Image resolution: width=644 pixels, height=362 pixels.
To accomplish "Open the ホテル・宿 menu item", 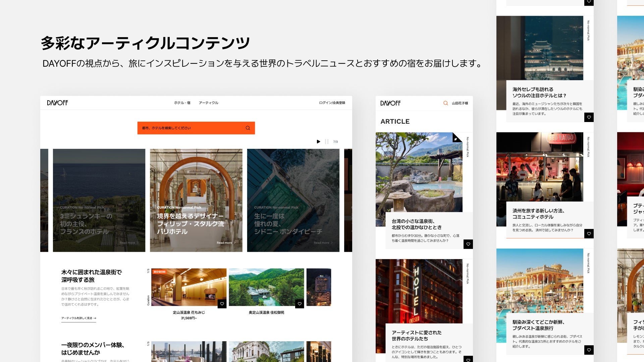I will [182, 103].
